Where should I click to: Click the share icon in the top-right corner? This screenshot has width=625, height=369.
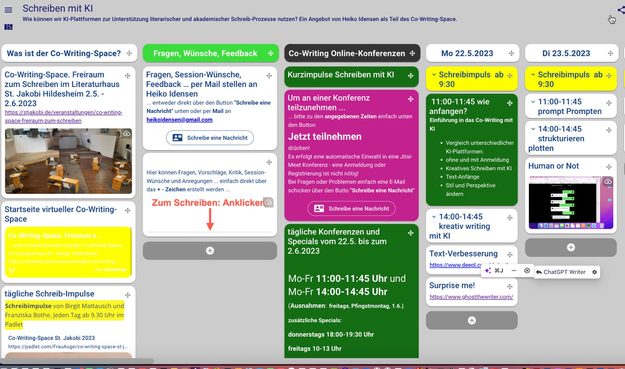click(621, 9)
